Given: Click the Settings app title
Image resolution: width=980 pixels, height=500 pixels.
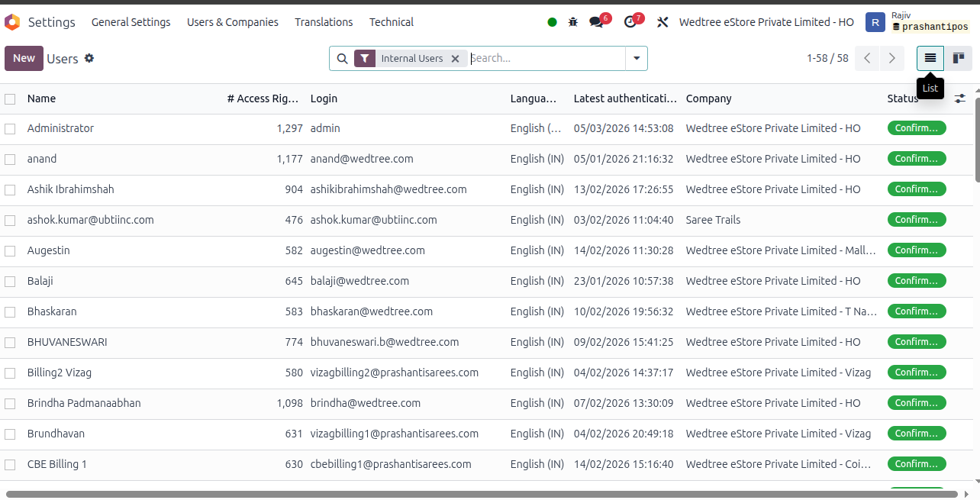Looking at the screenshot, I should [52, 22].
